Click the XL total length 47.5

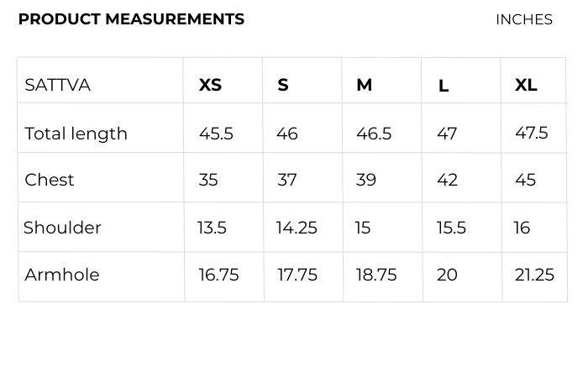point(531,133)
